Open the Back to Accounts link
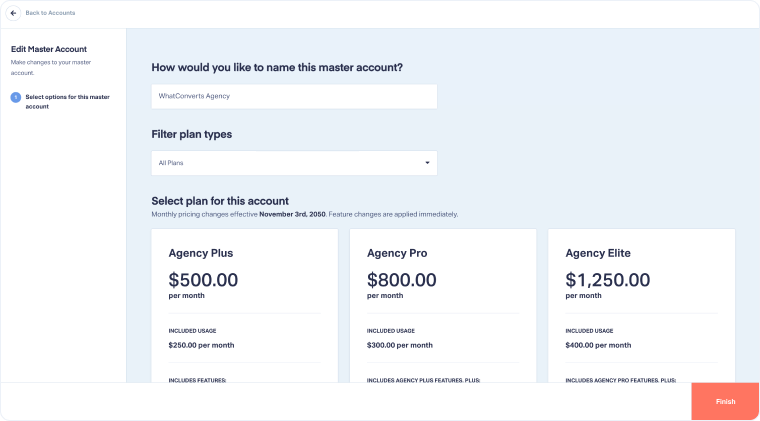The height and width of the screenshot is (421, 760). pos(49,13)
